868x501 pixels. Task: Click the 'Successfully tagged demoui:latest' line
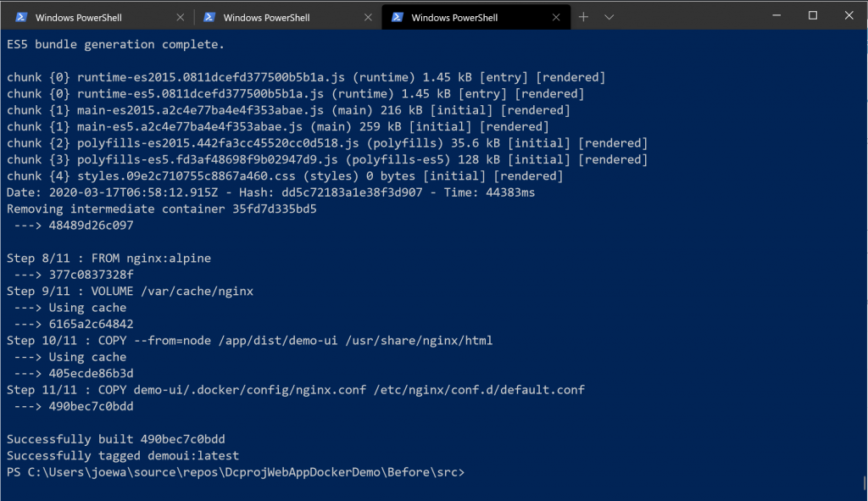click(123, 455)
